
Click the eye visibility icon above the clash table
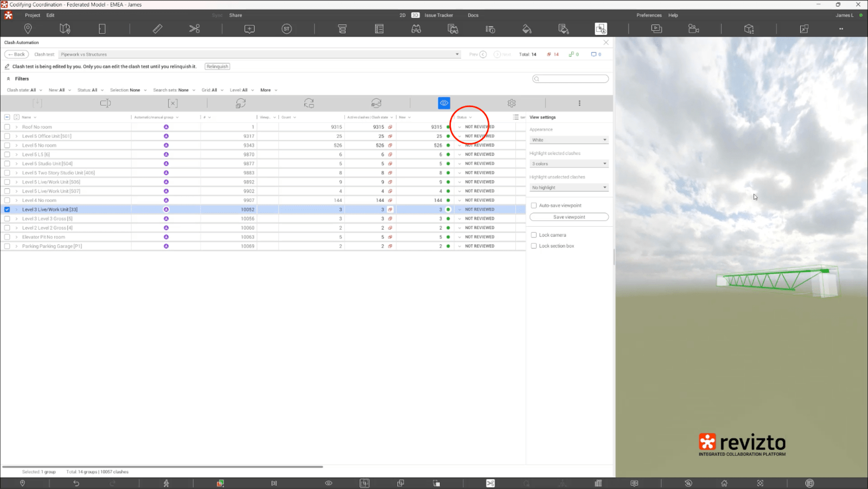coord(444,103)
